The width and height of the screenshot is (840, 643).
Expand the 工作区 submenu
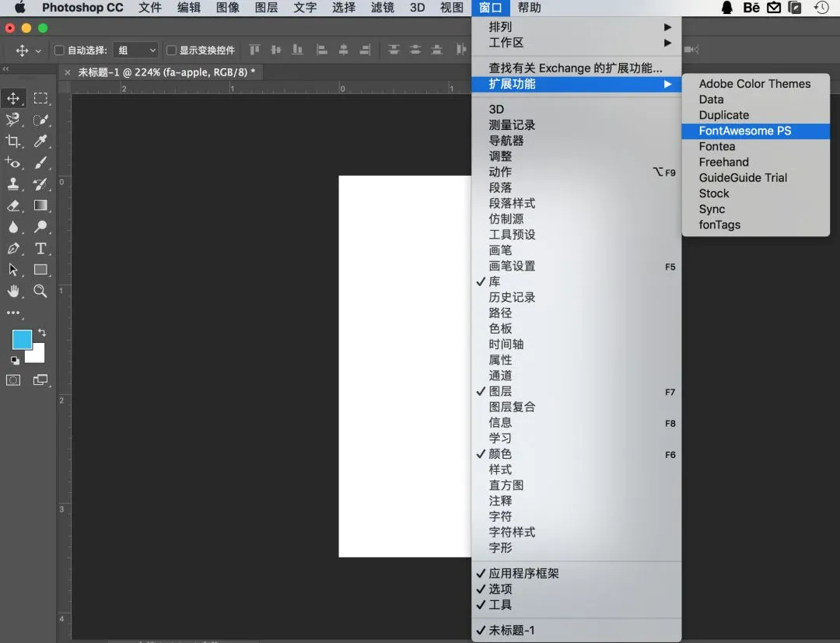click(576, 42)
